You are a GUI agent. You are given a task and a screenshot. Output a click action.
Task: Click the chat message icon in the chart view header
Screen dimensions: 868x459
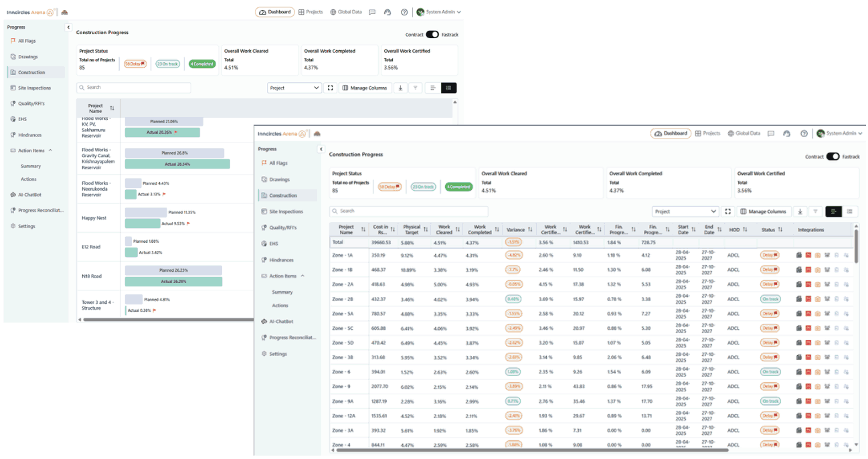click(372, 12)
